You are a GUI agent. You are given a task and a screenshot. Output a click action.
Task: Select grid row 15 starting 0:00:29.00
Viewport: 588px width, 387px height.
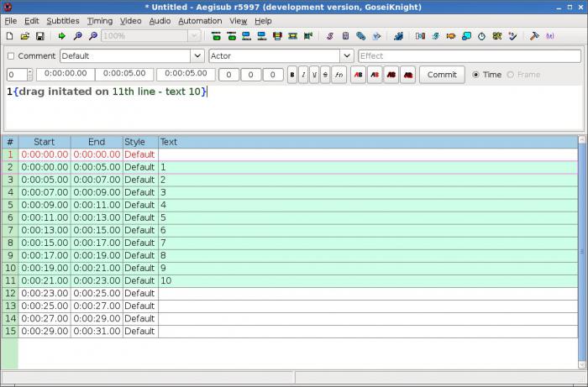(290, 332)
